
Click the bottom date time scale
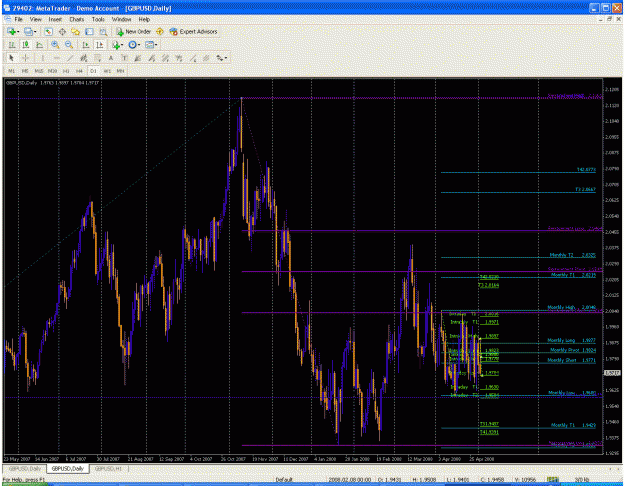point(303,459)
